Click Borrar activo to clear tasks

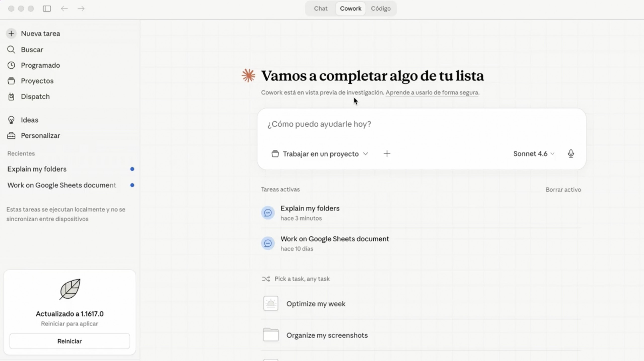pos(563,190)
